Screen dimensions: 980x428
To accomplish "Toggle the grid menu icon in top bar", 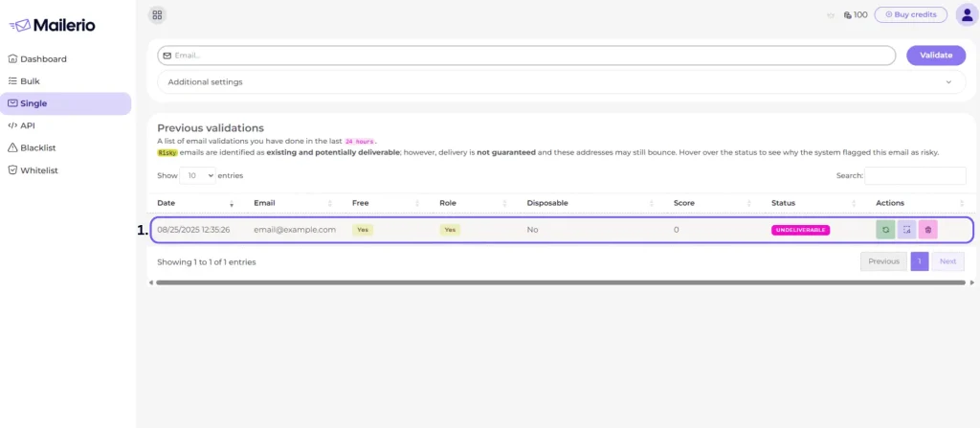I will pyautogui.click(x=157, y=14).
